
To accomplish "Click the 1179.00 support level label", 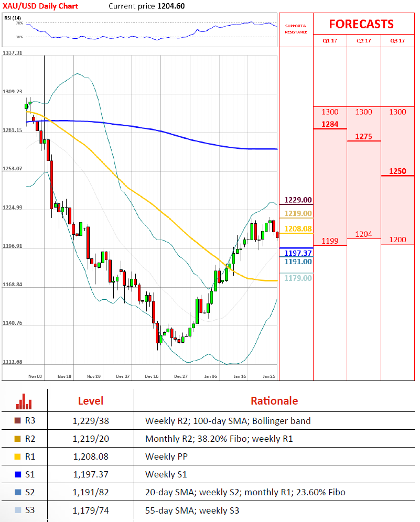I will coord(298,278).
